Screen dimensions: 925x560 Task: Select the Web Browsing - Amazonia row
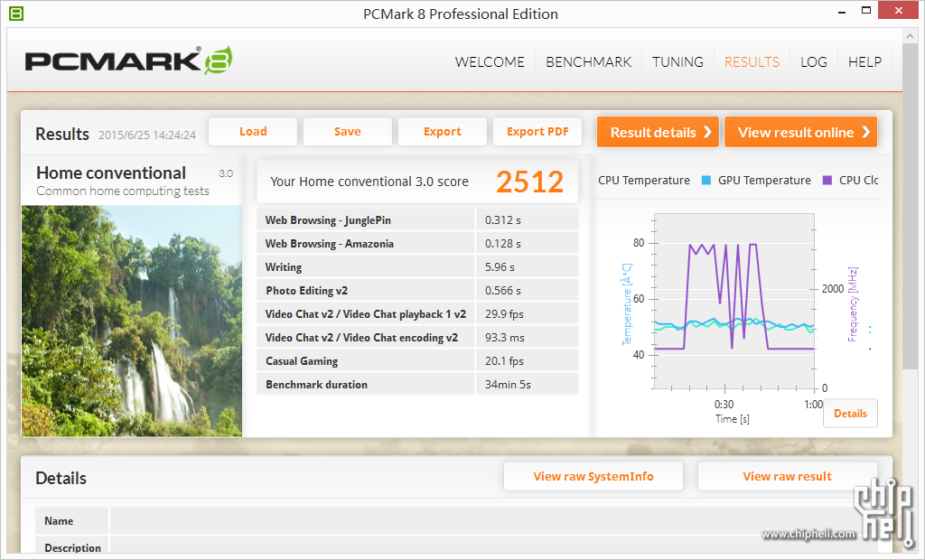(417, 244)
